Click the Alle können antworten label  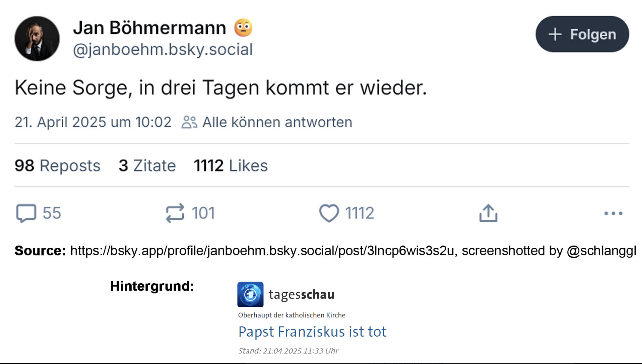tap(277, 122)
